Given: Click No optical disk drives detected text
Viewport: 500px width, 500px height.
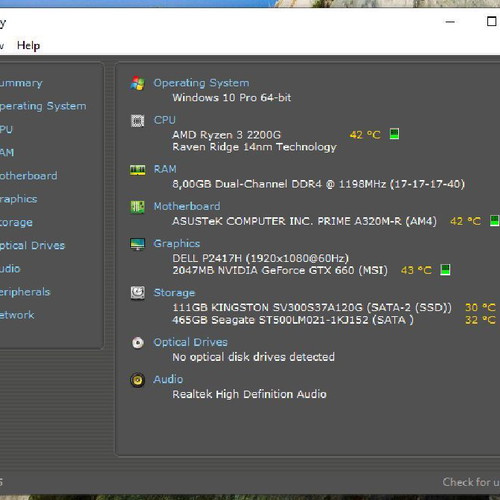Looking at the screenshot, I should click(253, 357).
